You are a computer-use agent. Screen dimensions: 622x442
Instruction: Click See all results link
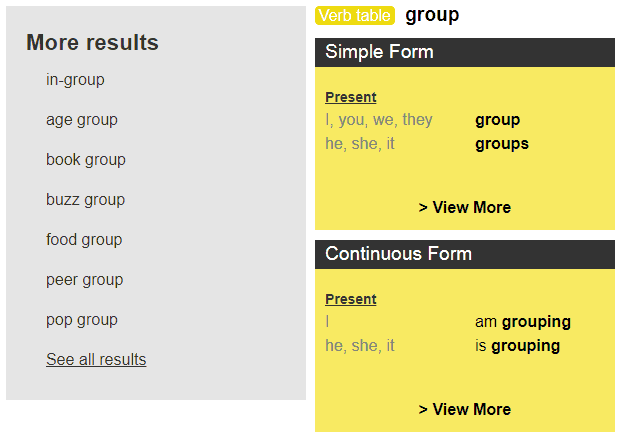(x=96, y=360)
